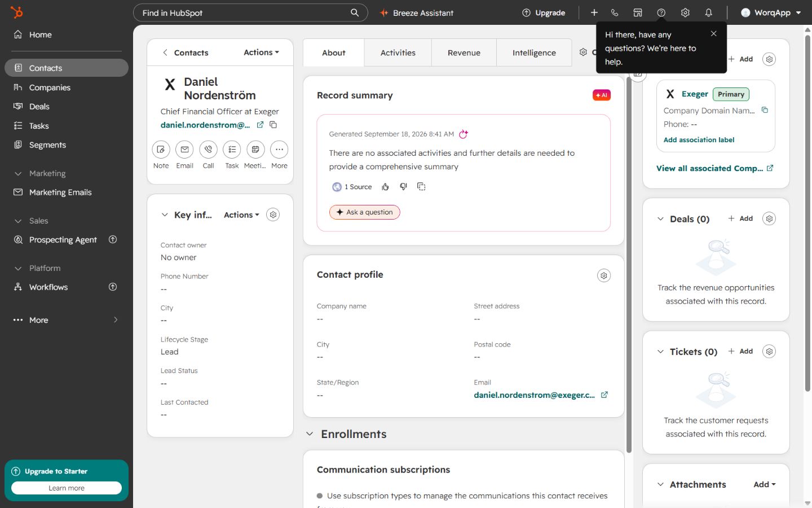Switch to Activities tab
The width and height of the screenshot is (812, 508).
398,52
